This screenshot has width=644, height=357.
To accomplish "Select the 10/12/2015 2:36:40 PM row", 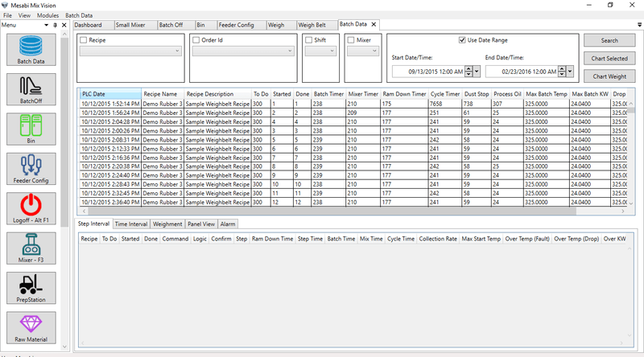I will click(x=353, y=203).
